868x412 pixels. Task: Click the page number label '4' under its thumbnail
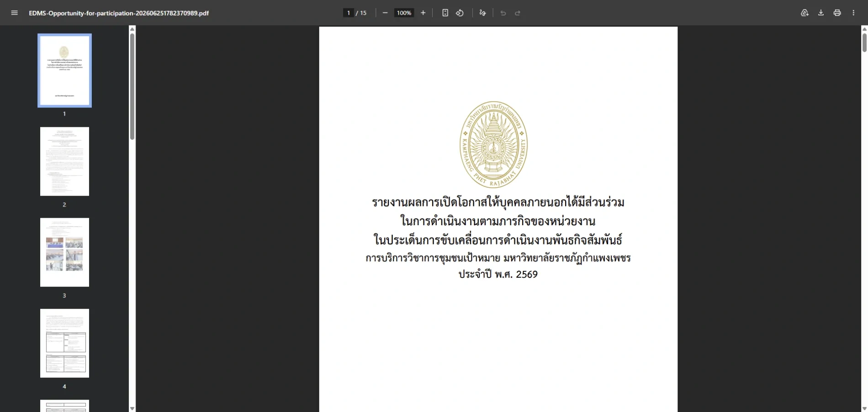pyautogui.click(x=64, y=386)
